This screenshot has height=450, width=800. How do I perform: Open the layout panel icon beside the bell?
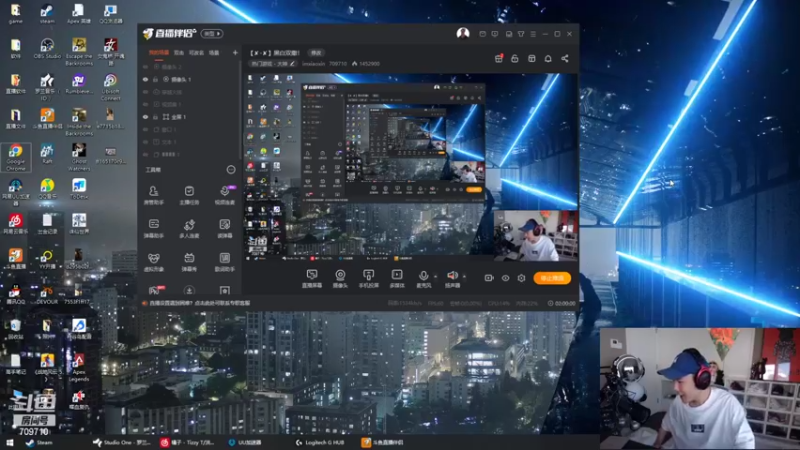coord(532,59)
